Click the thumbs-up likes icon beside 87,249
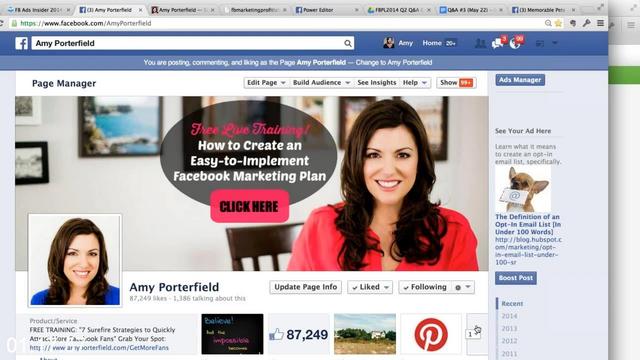Image resolution: width=640 pixels, height=360 pixels. [276, 335]
